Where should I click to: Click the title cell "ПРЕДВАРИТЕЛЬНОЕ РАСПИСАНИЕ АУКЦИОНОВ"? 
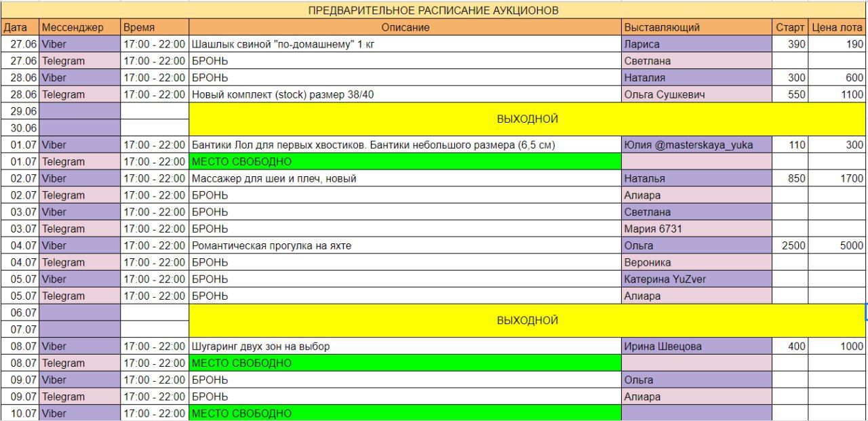pyautogui.click(x=433, y=11)
